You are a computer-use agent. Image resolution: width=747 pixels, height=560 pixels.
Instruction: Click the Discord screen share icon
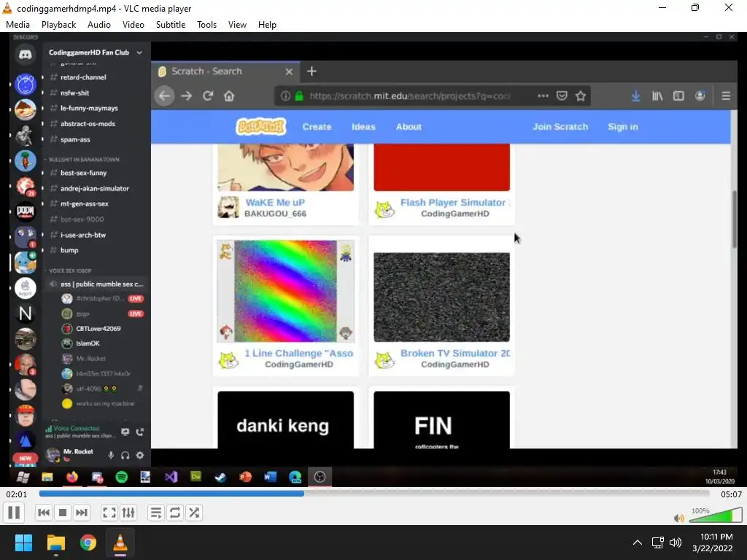(125, 432)
